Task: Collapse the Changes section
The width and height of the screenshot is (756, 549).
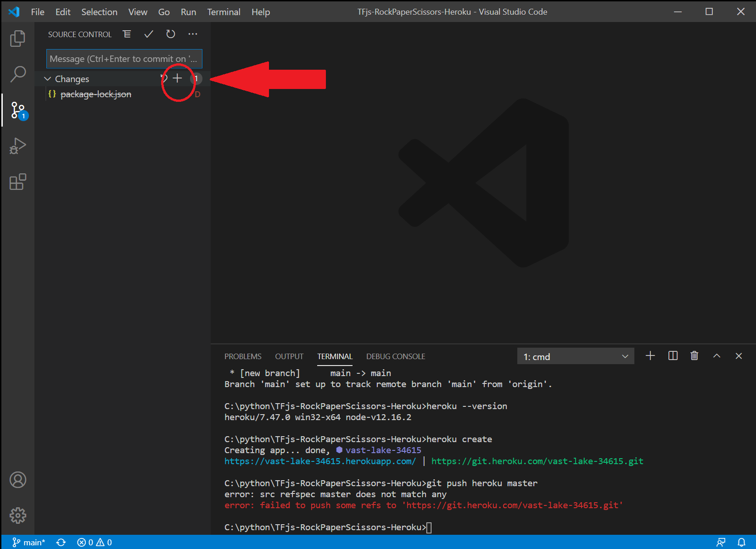Action: pos(47,79)
